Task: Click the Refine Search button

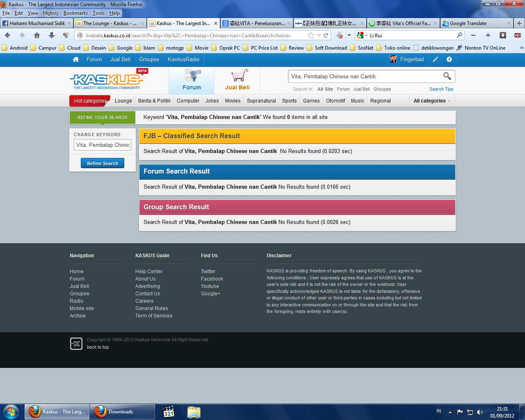Action: point(103,163)
